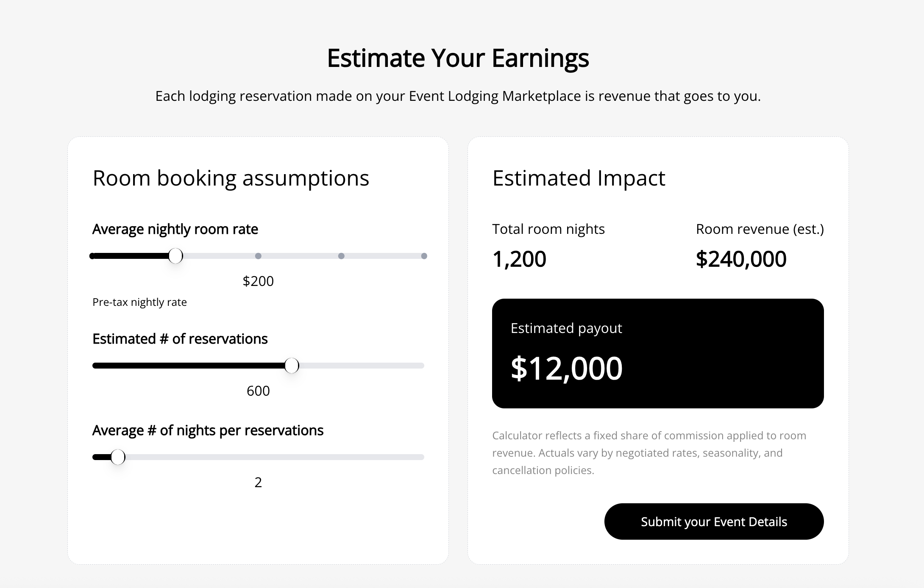Click the Submit your Event Details button

point(714,521)
